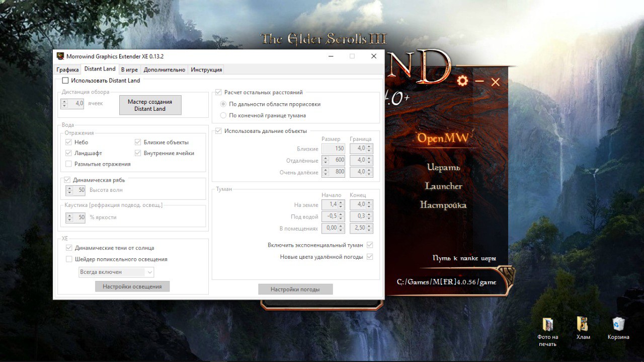Open Настройка in the Morrowind launcher
Screen dimensions: 644x362
[x=443, y=205]
